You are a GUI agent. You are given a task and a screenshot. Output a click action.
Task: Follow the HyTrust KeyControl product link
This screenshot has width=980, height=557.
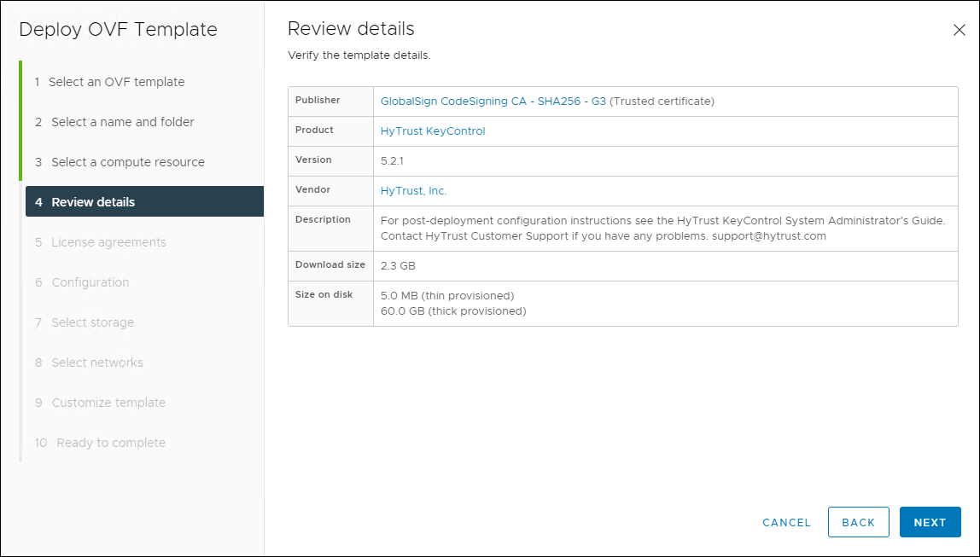click(x=433, y=131)
